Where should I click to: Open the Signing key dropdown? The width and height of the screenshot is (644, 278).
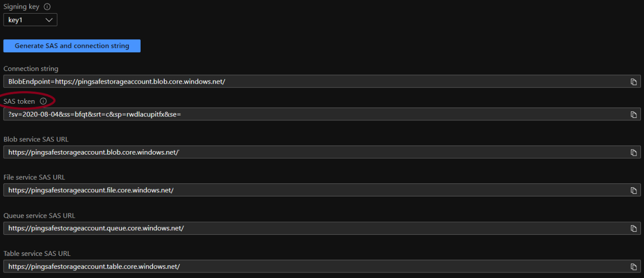tap(30, 20)
